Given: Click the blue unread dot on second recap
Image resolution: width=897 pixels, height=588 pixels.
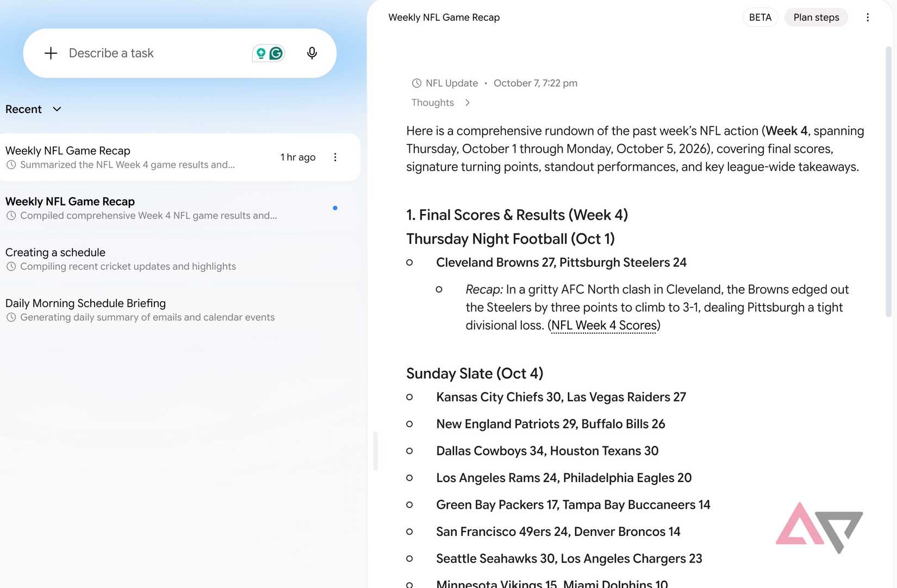Looking at the screenshot, I should 335,208.
